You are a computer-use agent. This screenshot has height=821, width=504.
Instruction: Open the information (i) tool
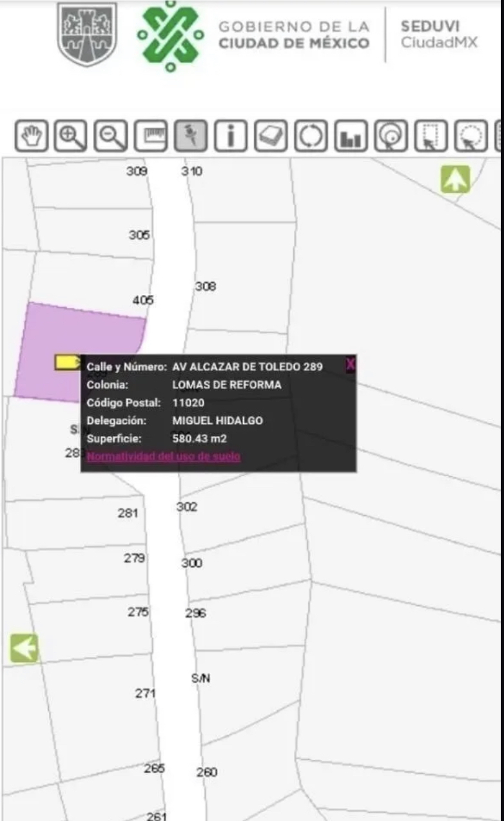pos(230,136)
